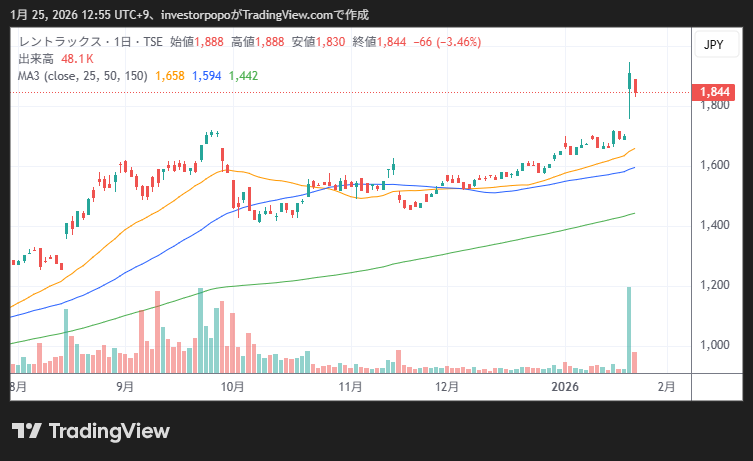Click the TradingView wordmark text
This screenshot has height=461, width=753.
pyautogui.click(x=108, y=431)
